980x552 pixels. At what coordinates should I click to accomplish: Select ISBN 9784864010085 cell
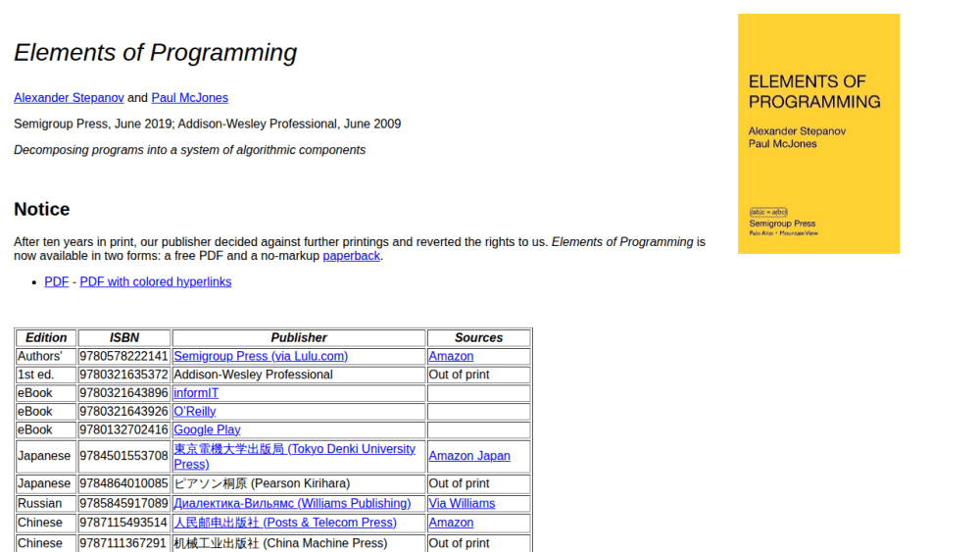(x=123, y=484)
